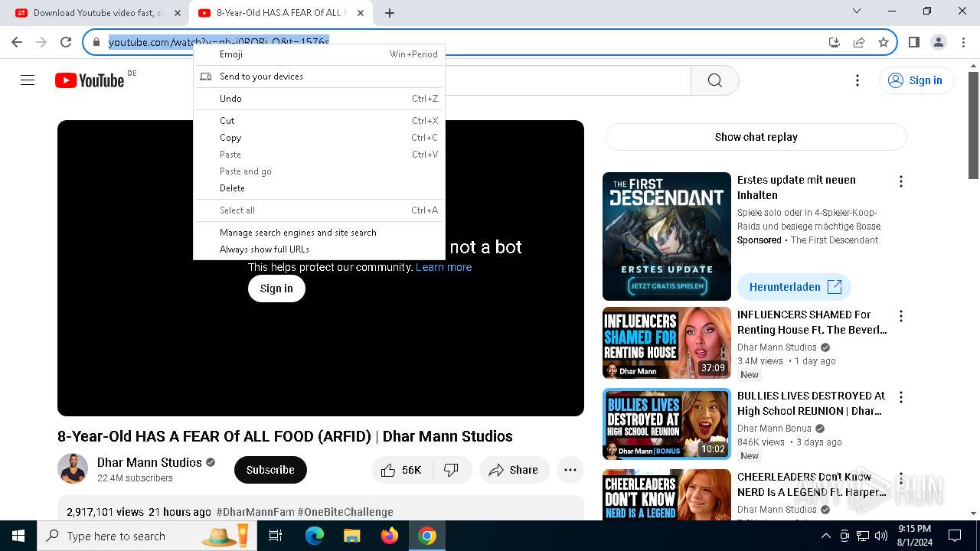Screen dimensions: 980x551
Task: Select Always show full URLs
Action: tap(319, 249)
